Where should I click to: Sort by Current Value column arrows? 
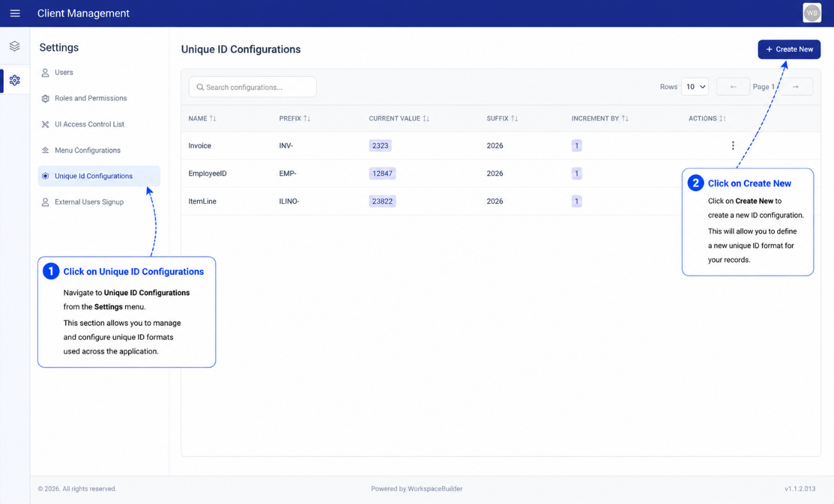click(426, 118)
